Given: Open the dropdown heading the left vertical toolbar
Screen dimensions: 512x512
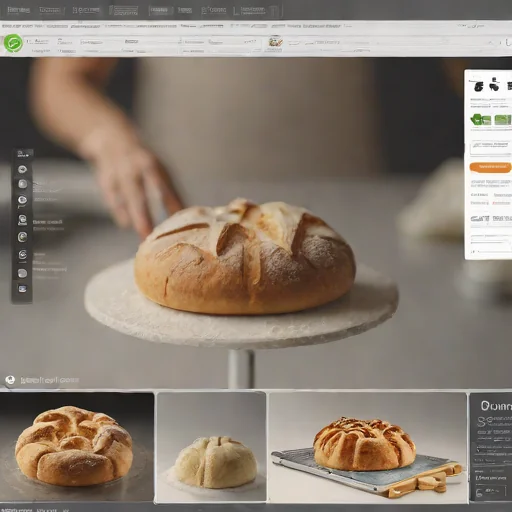Looking at the screenshot, I should [23, 154].
